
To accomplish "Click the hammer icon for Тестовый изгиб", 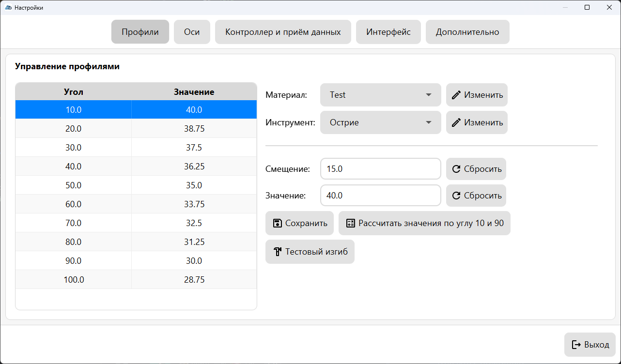I will coord(278,252).
